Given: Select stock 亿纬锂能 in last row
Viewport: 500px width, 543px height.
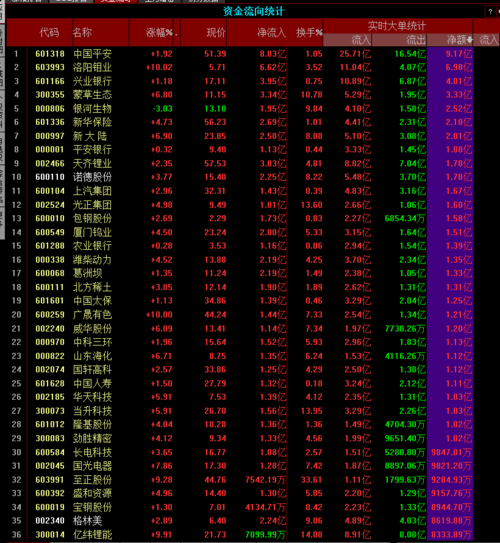Looking at the screenshot, I should click(x=240, y=534).
